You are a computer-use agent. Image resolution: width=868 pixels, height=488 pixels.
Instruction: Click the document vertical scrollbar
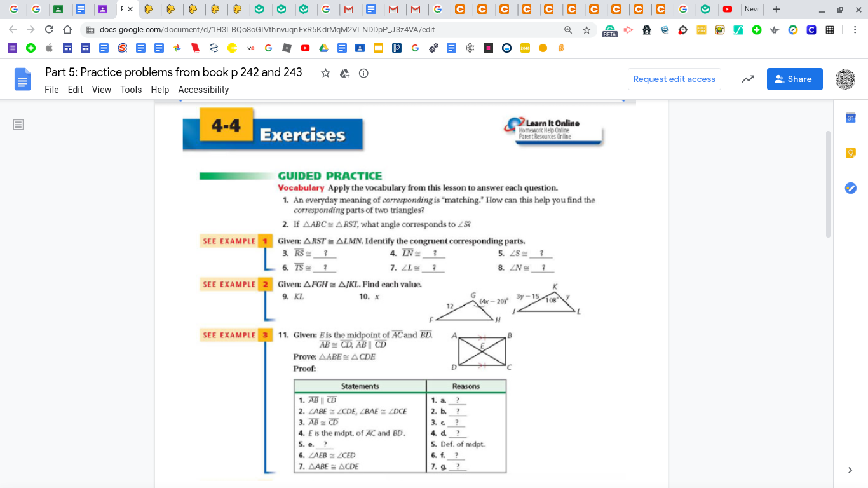[x=828, y=184]
